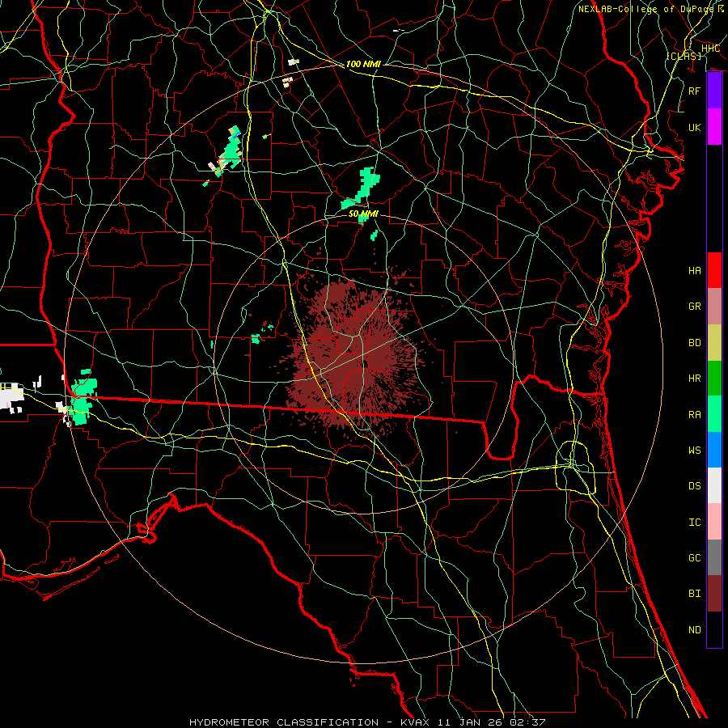Screen dimensions: 728x728
Task: Click the 'WS' legend label
Action: click(694, 450)
